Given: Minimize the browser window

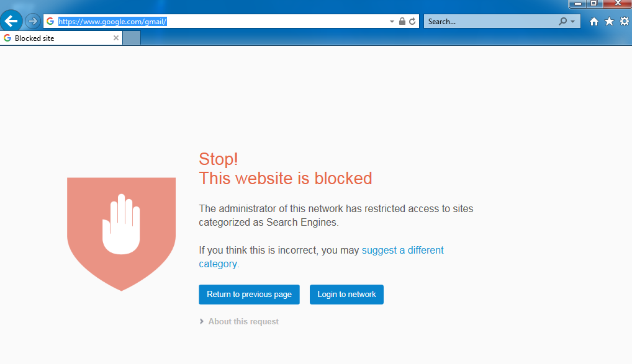Looking at the screenshot, I should (577, 4).
